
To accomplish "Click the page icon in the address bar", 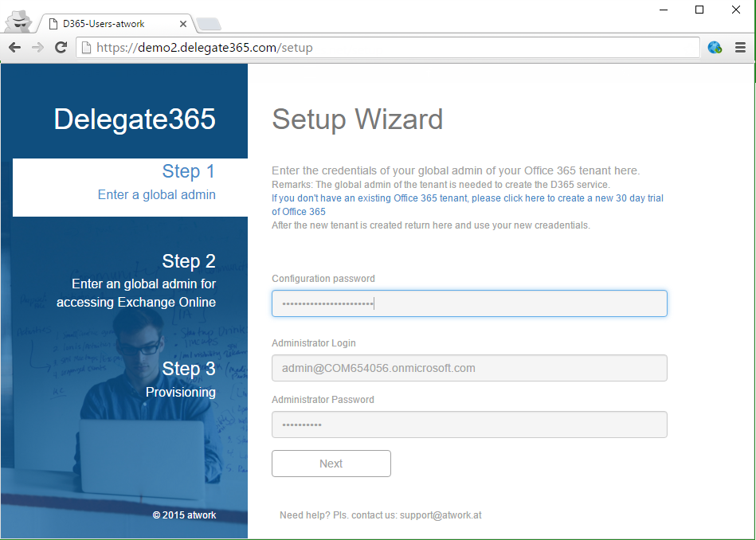I will (86, 47).
